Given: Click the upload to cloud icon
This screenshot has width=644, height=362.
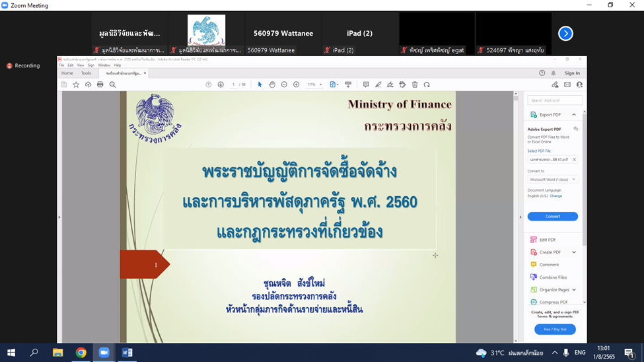Looking at the screenshot, I should tap(88, 85).
